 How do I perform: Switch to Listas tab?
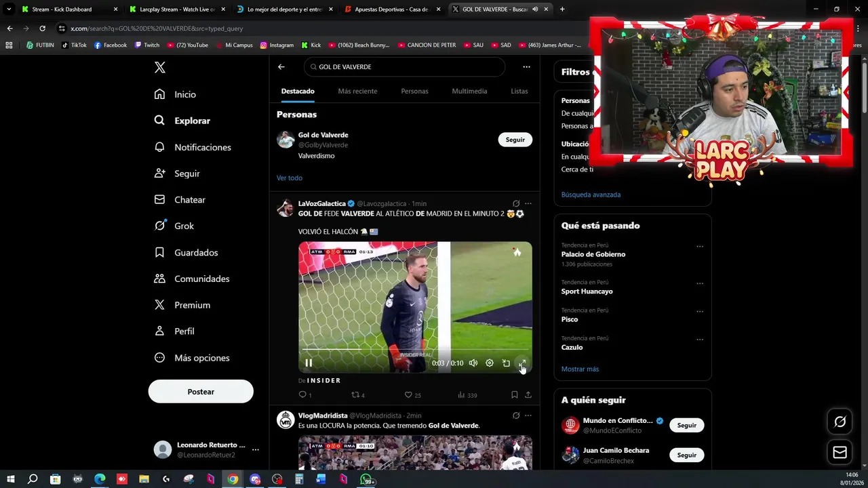[519, 91]
